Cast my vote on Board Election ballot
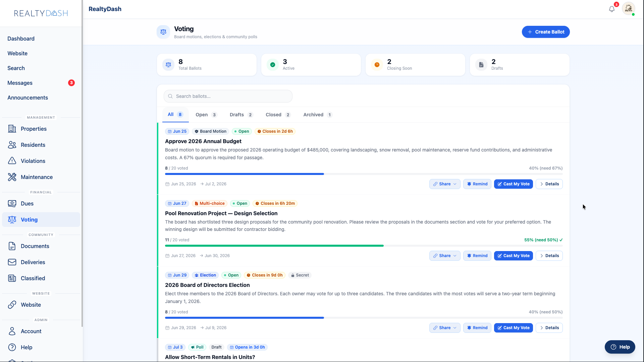Viewport: 644px width, 362px height. coord(513,328)
